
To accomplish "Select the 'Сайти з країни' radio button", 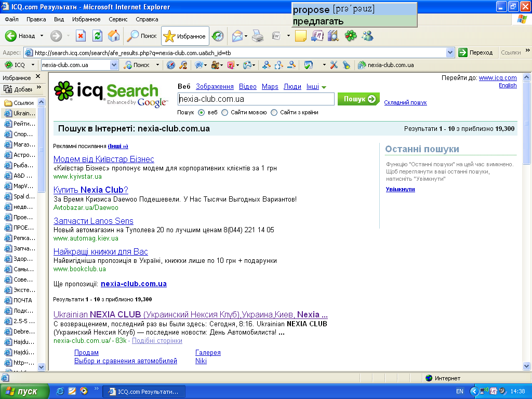I will point(274,112).
